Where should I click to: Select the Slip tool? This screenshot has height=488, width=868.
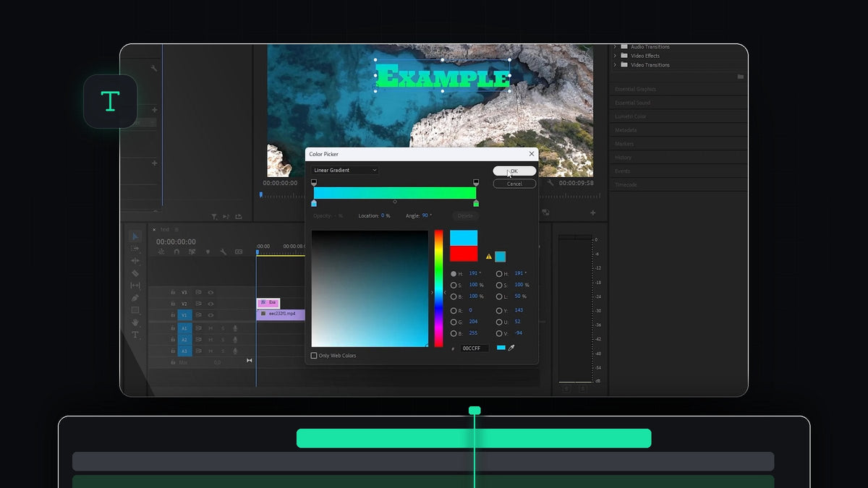pos(135,286)
